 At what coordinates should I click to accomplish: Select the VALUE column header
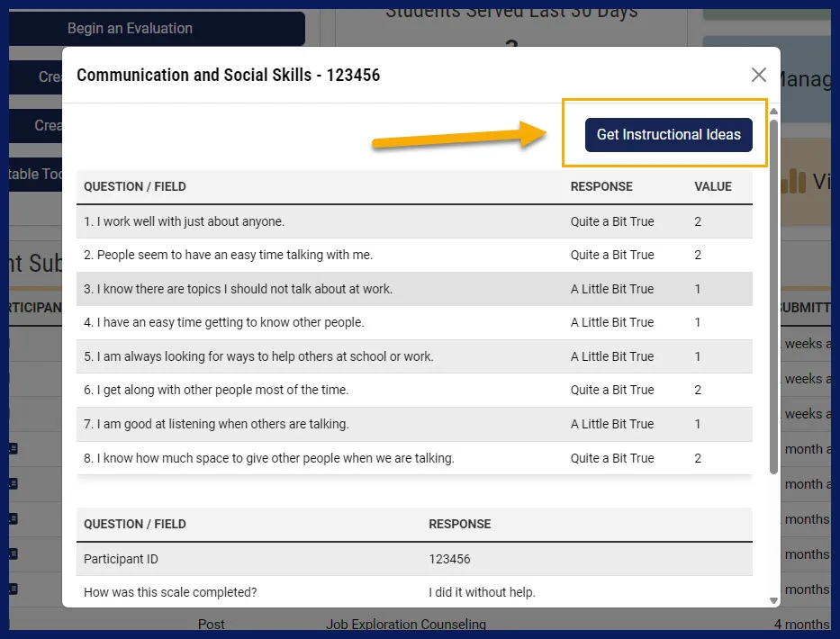click(x=712, y=186)
